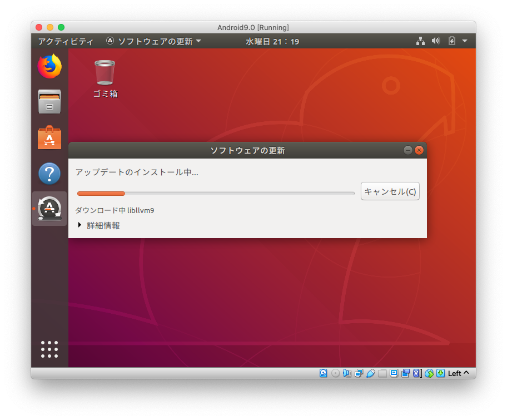The width and height of the screenshot is (507, 420).
Task: Click VirtualBox network adapters icon
Action: click(x=359, y=373)
